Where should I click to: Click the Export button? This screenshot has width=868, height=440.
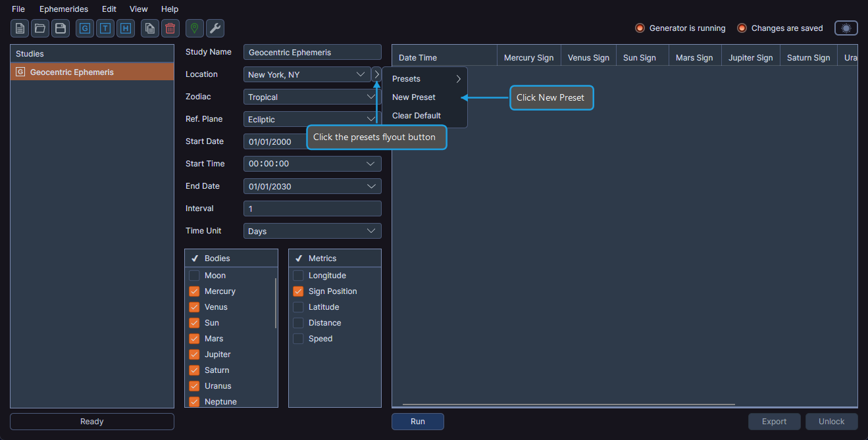click(774, 422)
